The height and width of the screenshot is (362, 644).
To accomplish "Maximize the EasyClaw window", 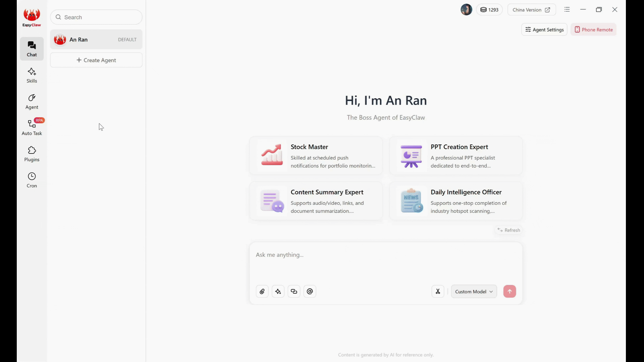I will (x=599, y=10).
